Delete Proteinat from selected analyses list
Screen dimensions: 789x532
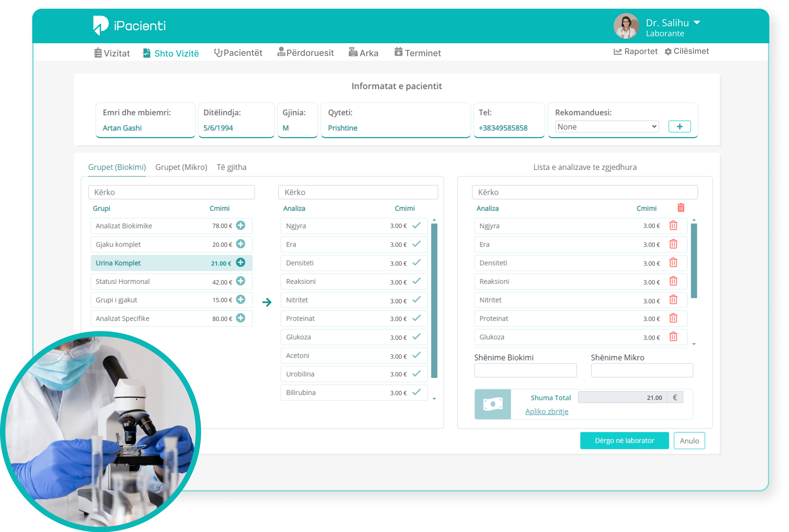(673, 318)
